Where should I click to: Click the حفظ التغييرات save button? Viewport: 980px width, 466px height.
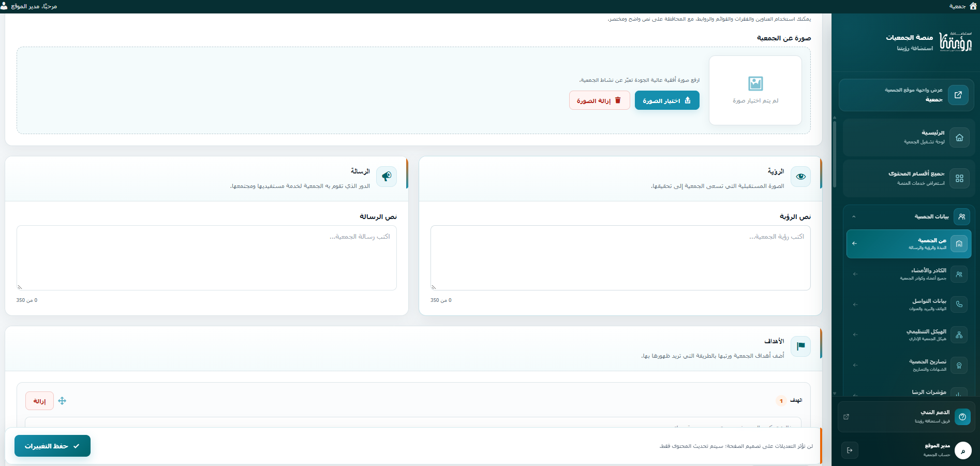pyautogui.click(x=52, y=446)
